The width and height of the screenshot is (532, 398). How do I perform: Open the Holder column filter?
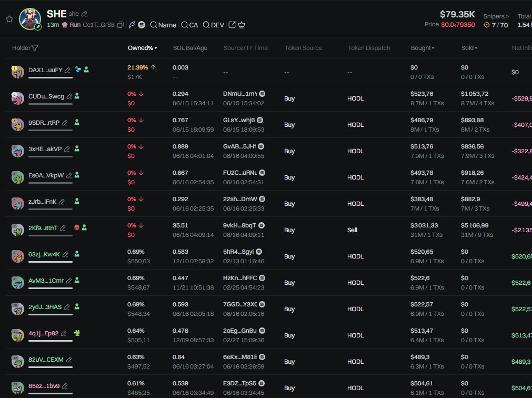click(x=35, y=48)
